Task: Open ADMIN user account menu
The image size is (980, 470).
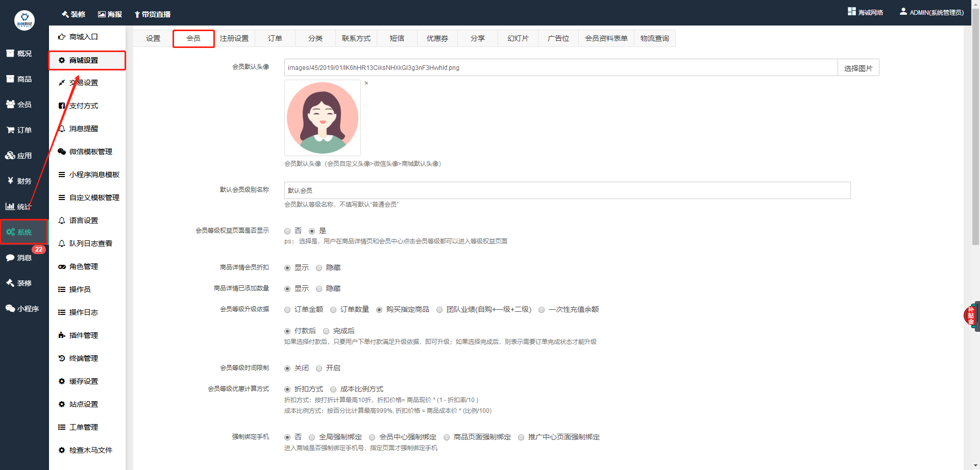Action: 932,12
